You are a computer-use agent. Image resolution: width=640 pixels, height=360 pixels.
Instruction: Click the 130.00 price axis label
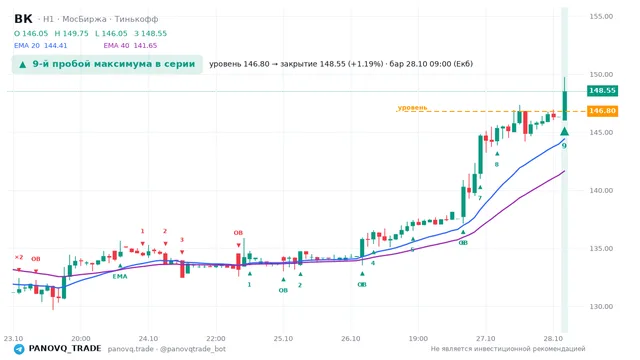tap(601, 306)
